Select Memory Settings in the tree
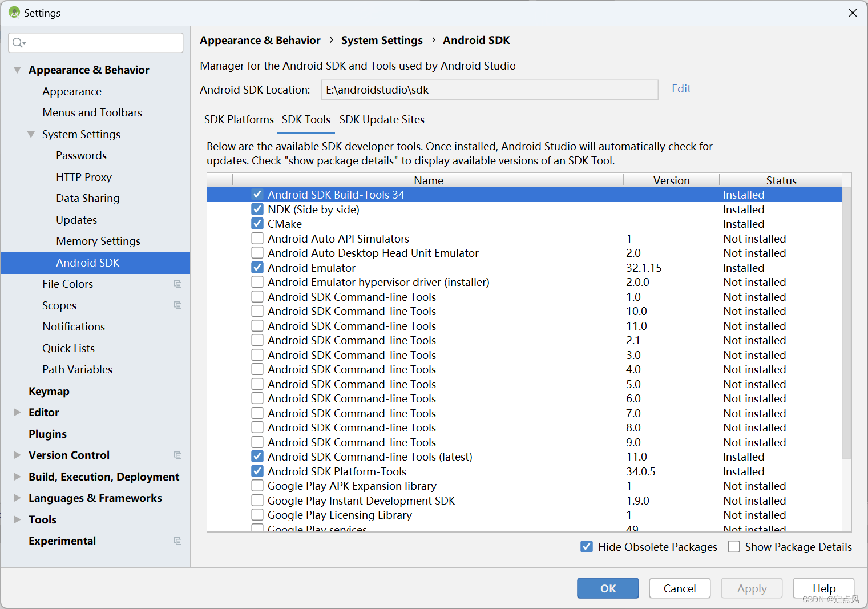This screenshot has width=868, height=609. point(98,241)
